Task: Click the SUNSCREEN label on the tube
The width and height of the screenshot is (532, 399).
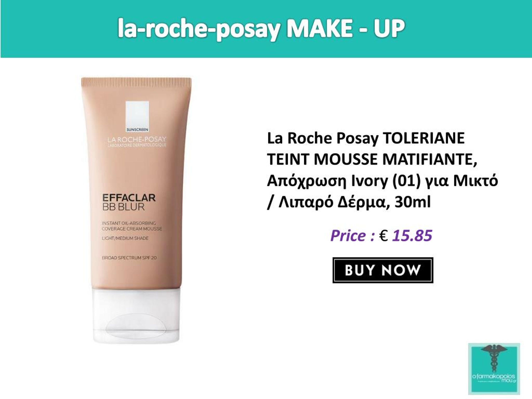Action: coord(137,130)
